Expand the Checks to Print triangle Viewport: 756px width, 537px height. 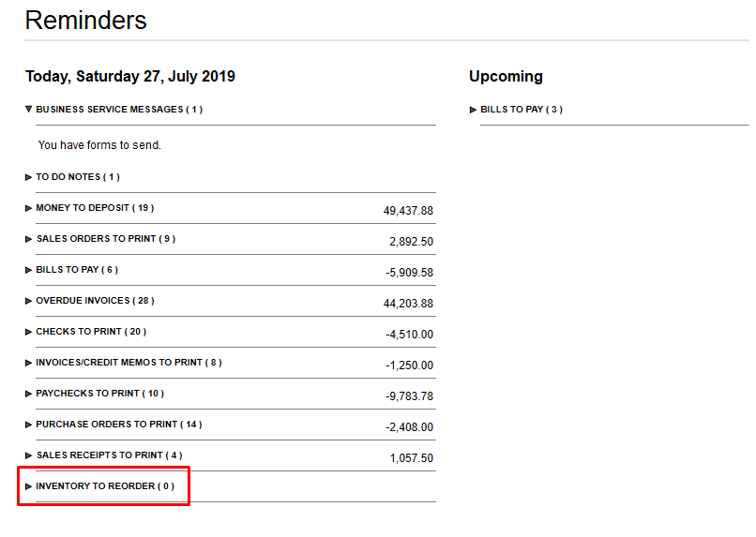coord(29,332)
